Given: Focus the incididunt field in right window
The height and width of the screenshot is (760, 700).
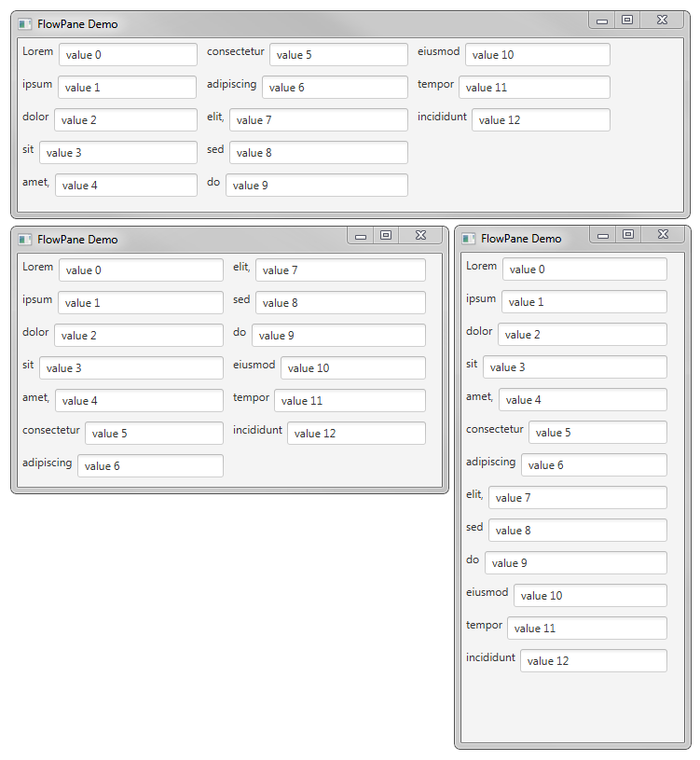Looking at the screenshot, I should coord(594,660).
